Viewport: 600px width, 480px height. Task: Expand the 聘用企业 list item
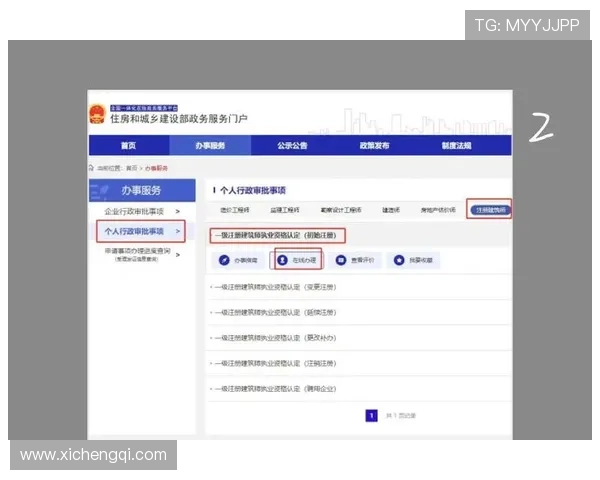click(359, 389)
